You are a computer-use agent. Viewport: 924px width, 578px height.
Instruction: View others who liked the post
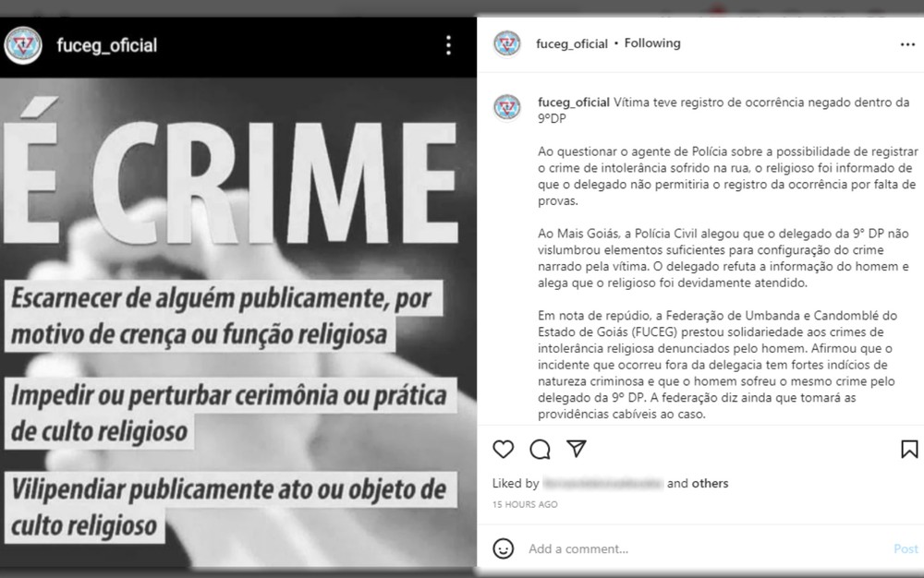(x=710, y=483)
